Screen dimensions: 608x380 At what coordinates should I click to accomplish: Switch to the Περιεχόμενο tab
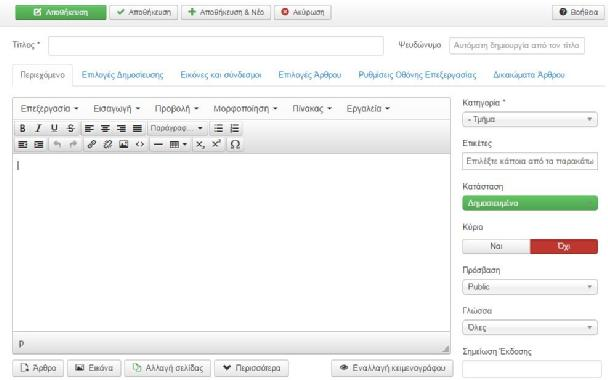tap(43, 75)
